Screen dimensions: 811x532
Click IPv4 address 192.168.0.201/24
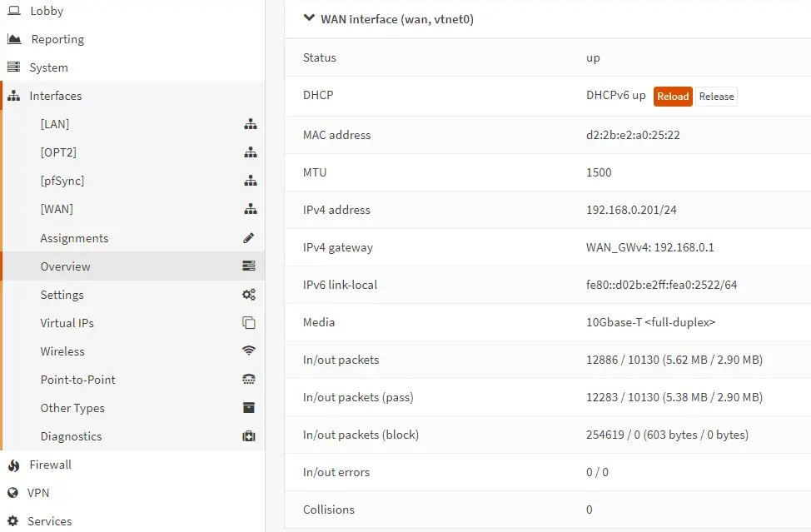coord(631,210)
